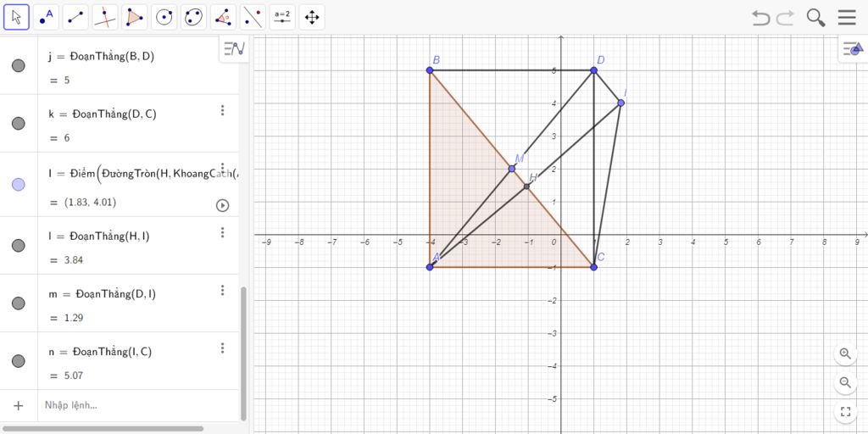Click the value 3.84

74,260
